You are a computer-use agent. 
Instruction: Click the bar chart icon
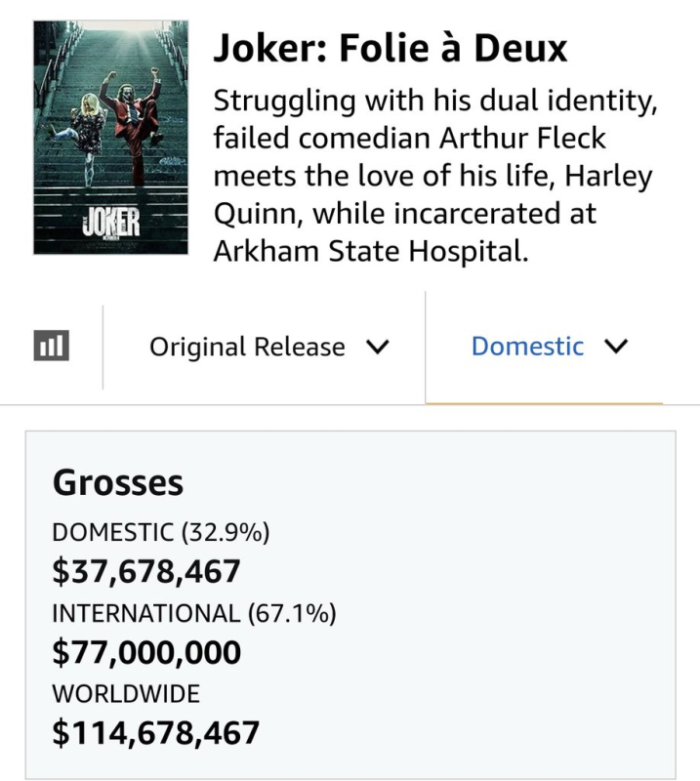tap(51, 346)
